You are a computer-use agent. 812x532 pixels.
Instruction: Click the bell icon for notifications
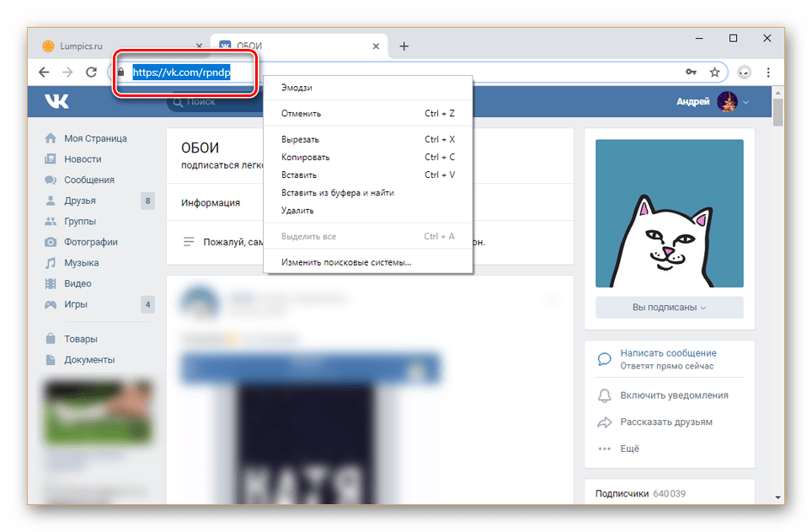[604, 395]
